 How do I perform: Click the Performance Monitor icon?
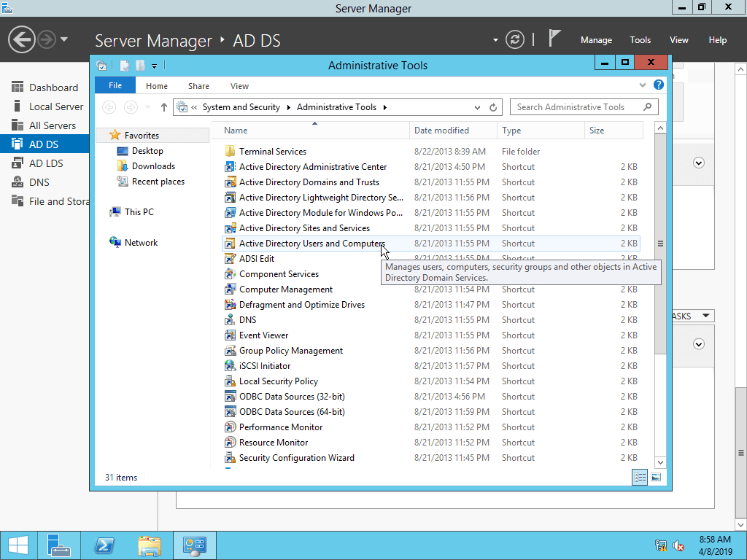click(x=230, y=427)
